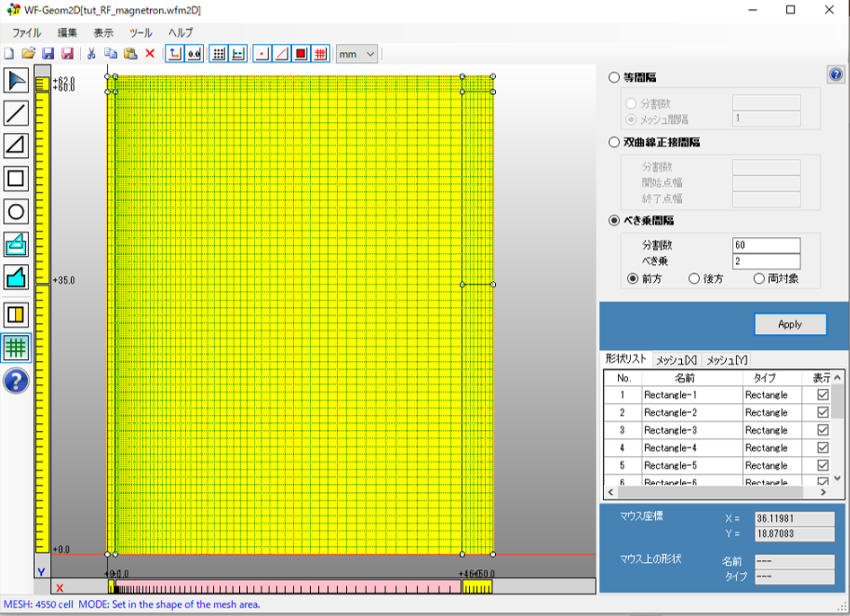Toggle the coordinate axis display icon
Screen dimensions: 850x616
click(174, 54)
